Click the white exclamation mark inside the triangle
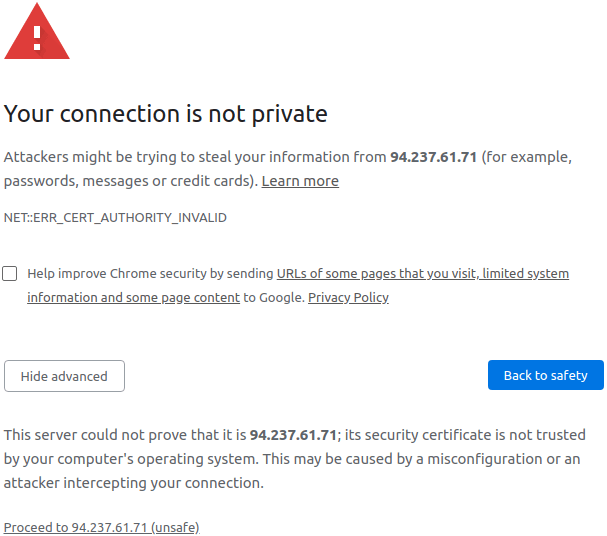607x536 pixels. pos(37,37)
